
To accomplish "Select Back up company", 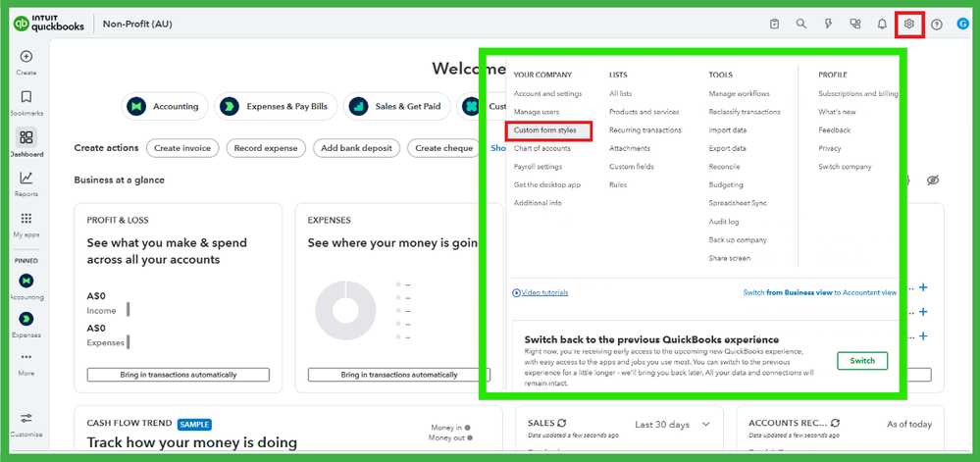I will tap(738, 240).
